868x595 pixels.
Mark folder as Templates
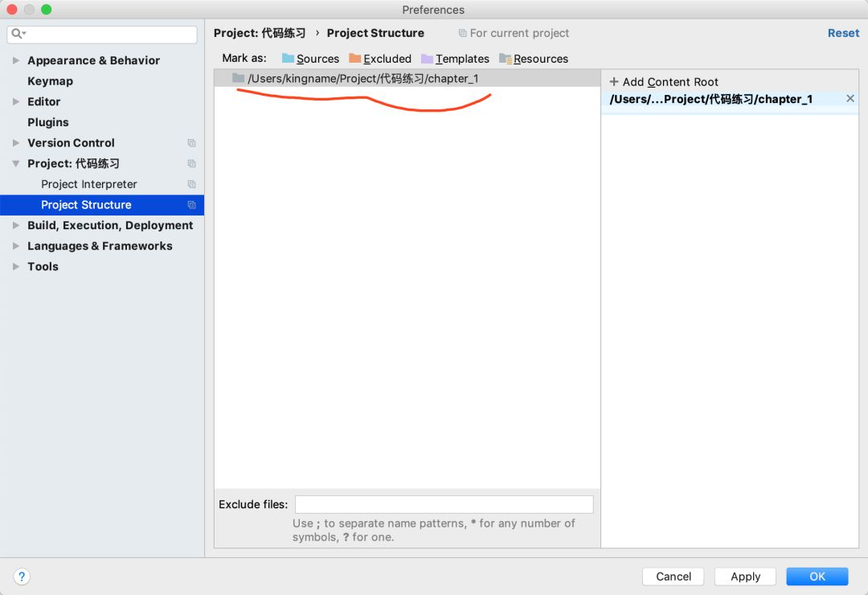(455, 59)
